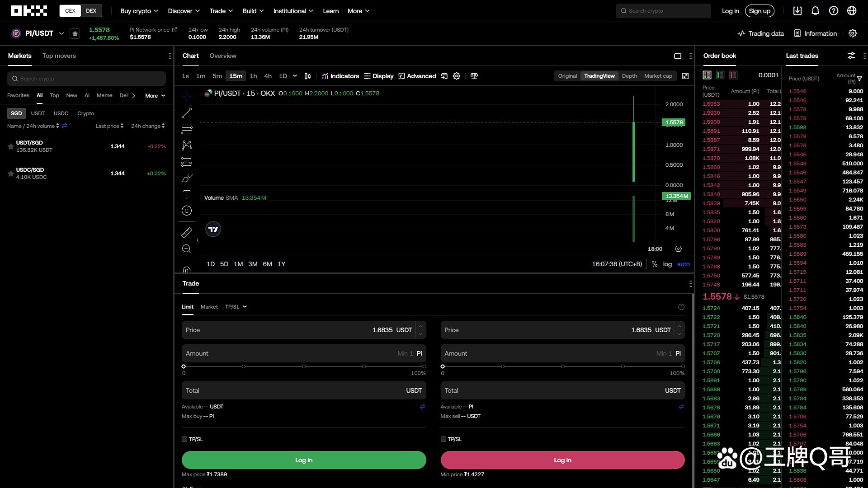
Task: Open Trading data
Action: click(760, 33)
